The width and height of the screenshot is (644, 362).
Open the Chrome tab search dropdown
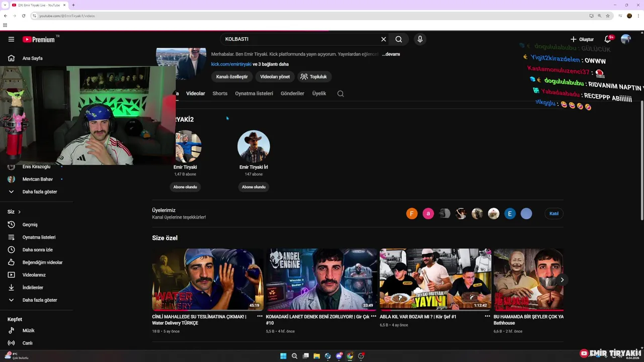(x=5, y=5)
